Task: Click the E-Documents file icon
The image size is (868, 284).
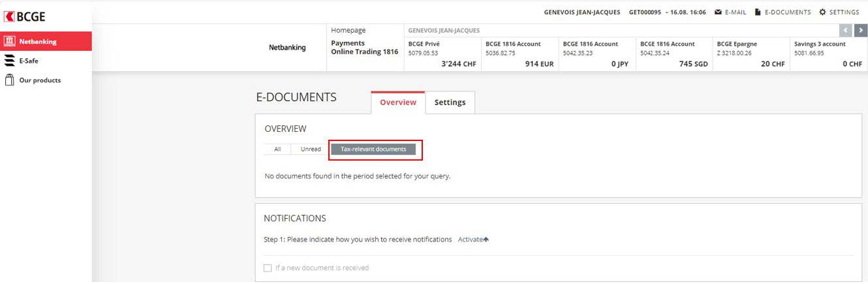Action: click(758, 12)
